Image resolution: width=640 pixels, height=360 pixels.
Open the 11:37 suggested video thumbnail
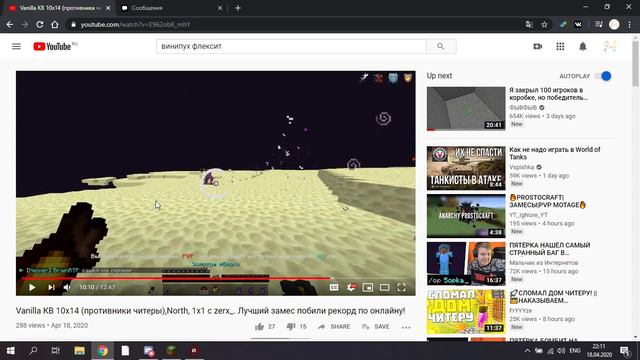[x=466, y=311]
